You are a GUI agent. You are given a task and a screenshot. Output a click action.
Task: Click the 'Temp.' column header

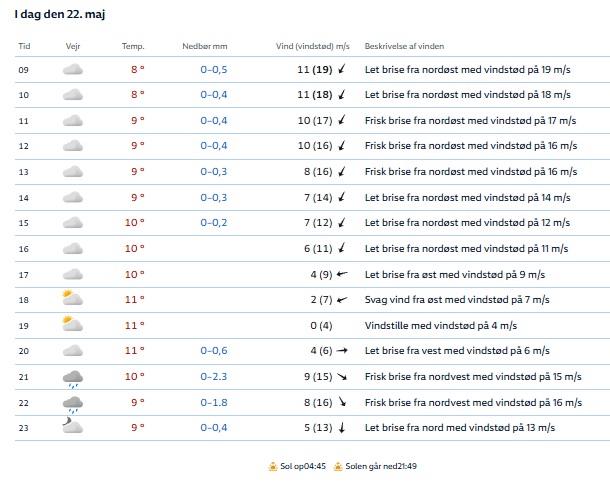[x=133, y=46]
